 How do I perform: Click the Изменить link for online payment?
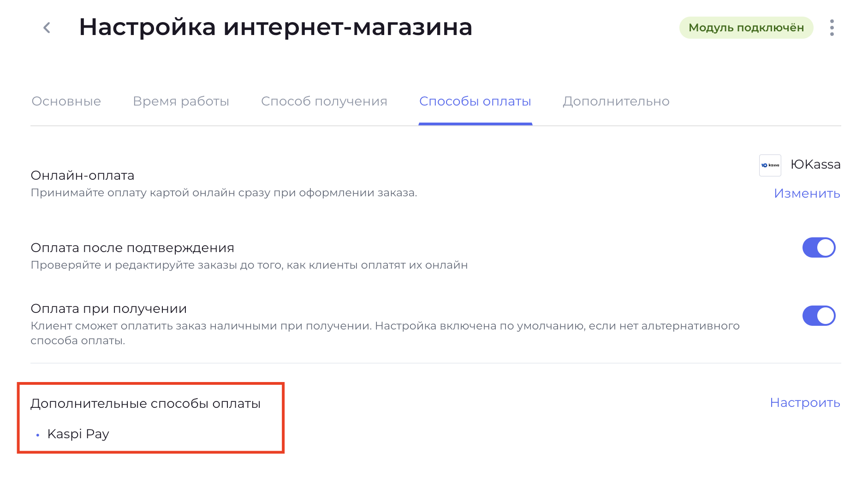[807, 194]
